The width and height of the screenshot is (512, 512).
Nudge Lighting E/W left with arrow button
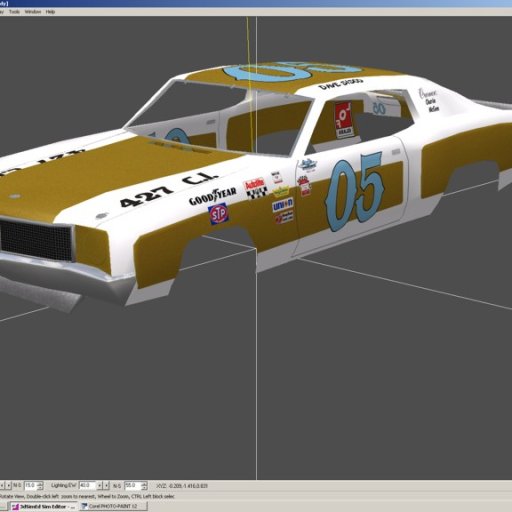tap(99, 485)
